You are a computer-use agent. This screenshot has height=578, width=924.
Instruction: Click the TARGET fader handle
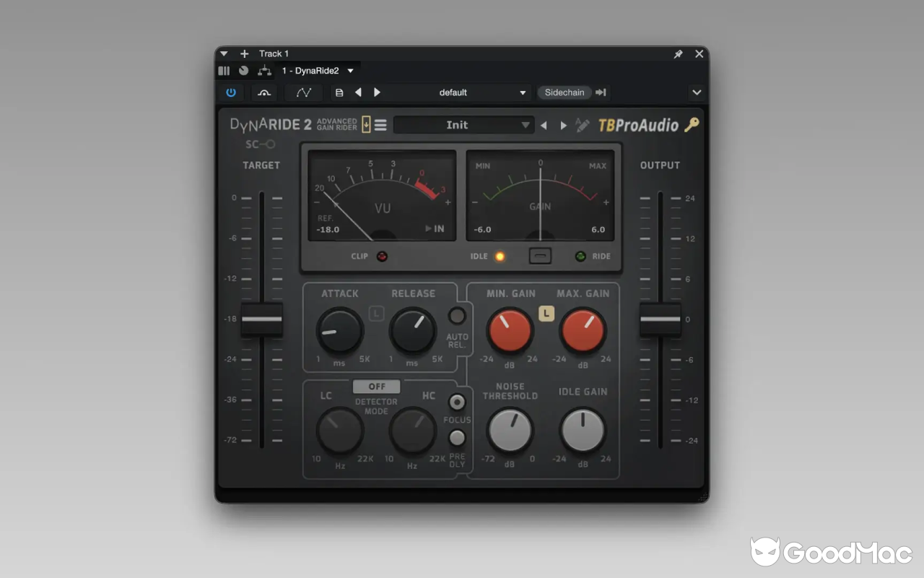[x=261, y=319]
